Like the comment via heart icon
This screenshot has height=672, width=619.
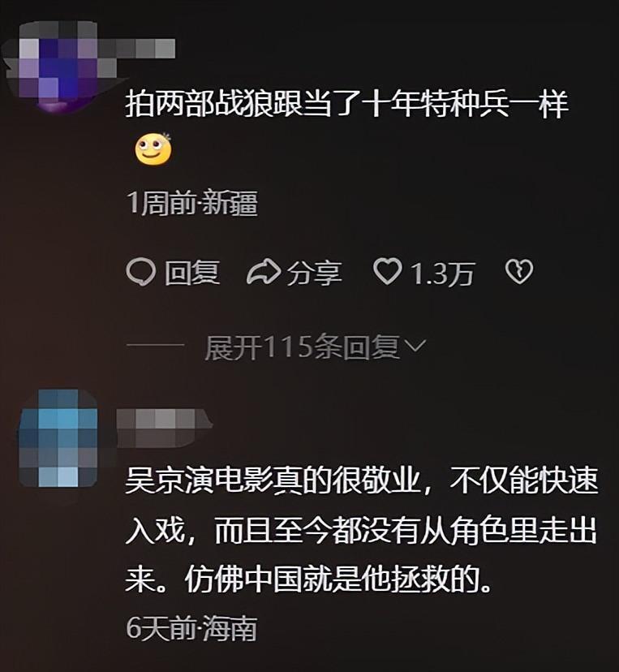tap(387, 272)
